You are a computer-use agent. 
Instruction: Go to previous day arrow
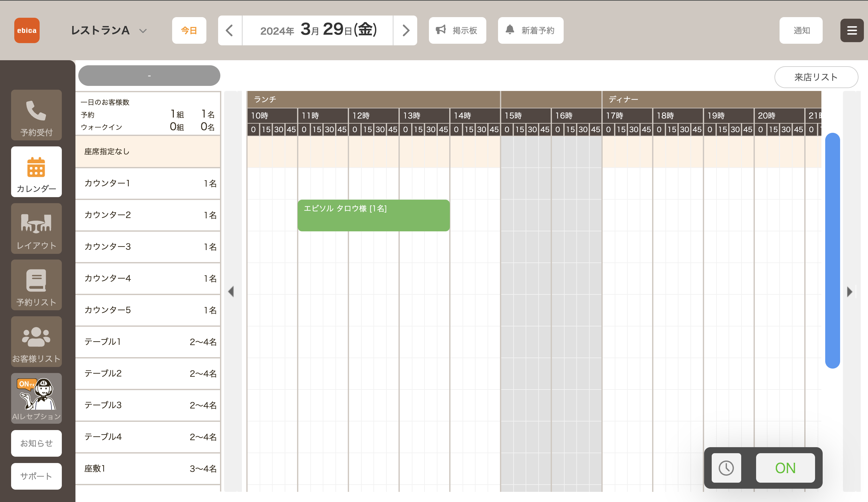click(230, 30)
